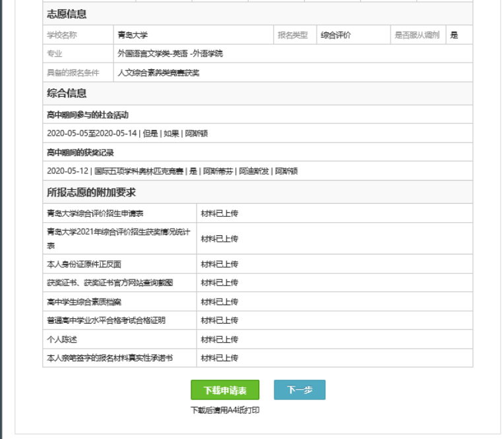
Task: Click the 综合信息 section header
Action: pyautogui.click(x=67, y=94)
